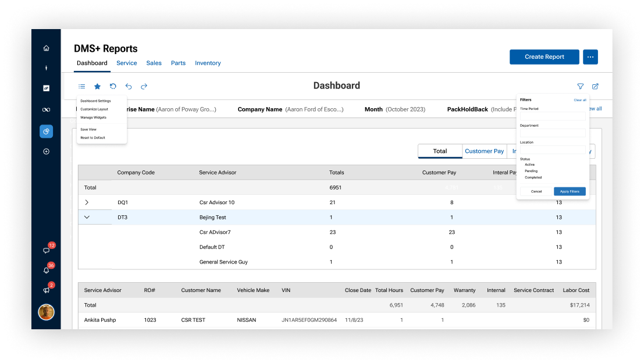Open the user profile avatar
This screenshot has height=363, width=644.
[x=46, y=312]
